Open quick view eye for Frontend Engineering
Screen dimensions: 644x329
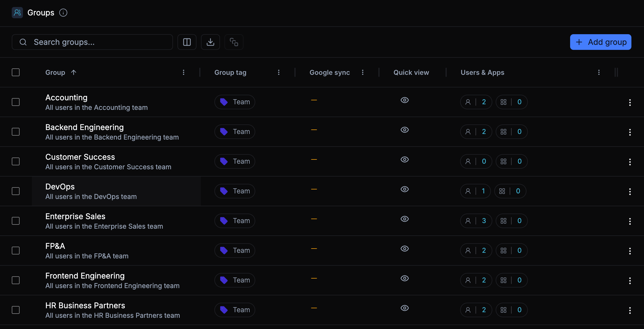405,278
